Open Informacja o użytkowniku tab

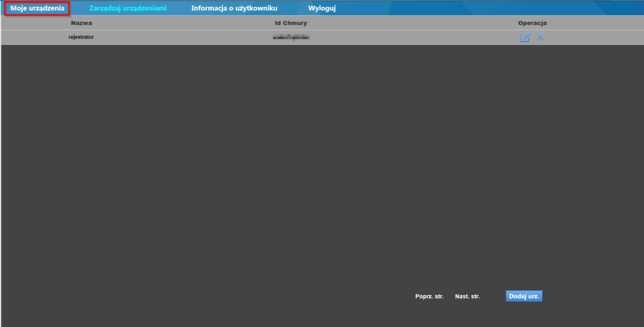click(x=234, y=9)
